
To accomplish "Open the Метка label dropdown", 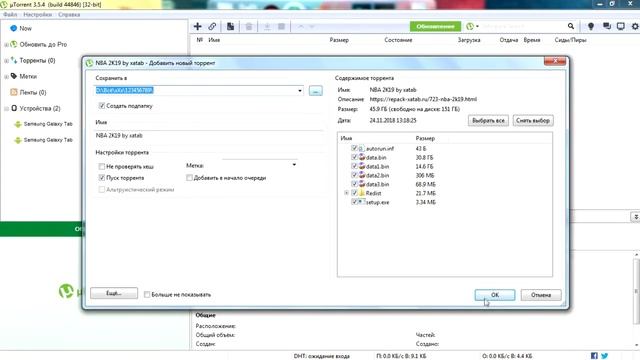I will pyautogui.click(x=294, y=165).
